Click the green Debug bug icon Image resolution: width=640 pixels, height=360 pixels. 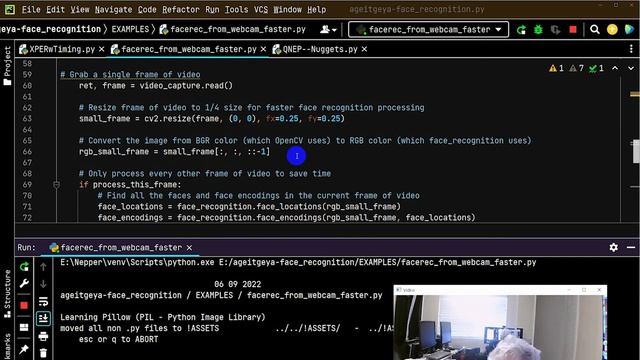538,30
